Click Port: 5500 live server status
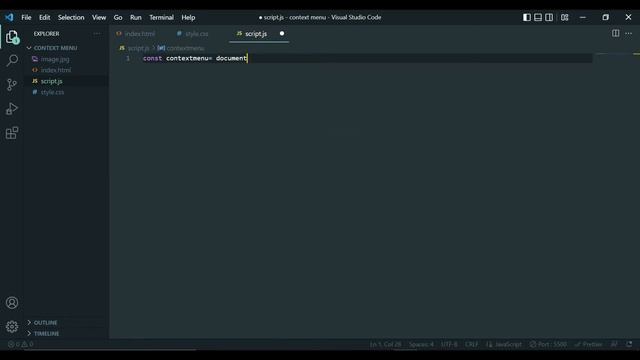640x360 pixels. [x=548, y=344]
